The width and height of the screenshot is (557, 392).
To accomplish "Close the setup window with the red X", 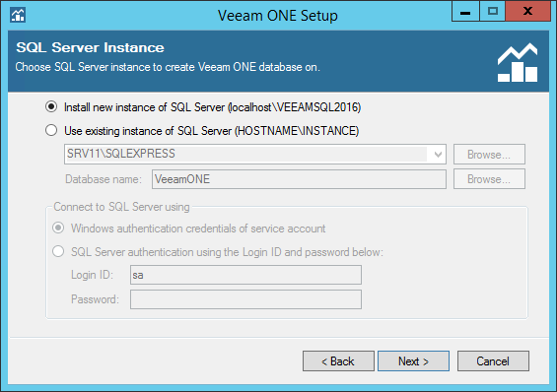I will 527,12.
